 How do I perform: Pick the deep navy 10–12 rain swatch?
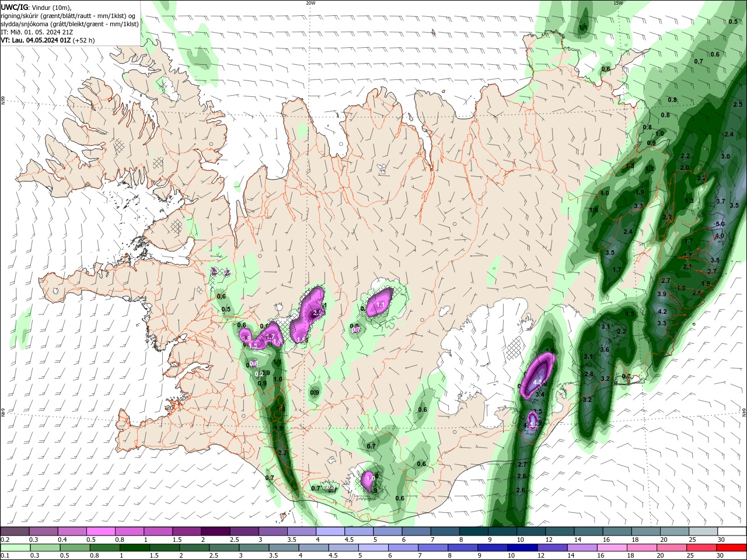pos(523,548)
